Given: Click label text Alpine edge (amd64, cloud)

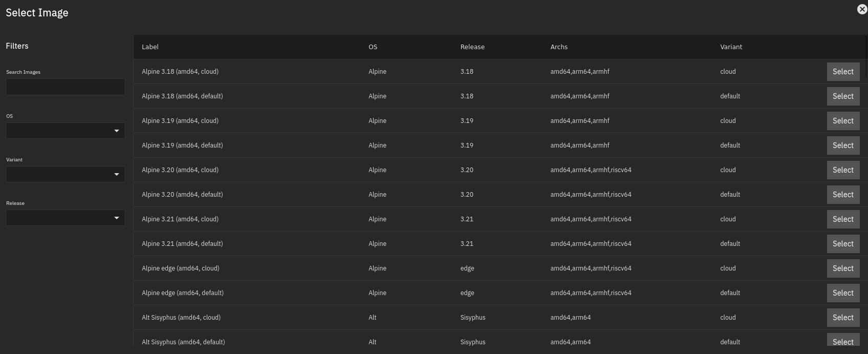Looking at the screenshot, I should tap(181, 268).
